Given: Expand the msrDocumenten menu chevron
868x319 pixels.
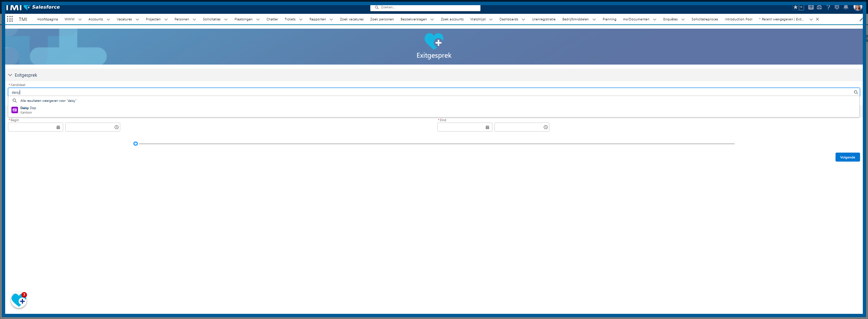Looking at the screenshot, I should [x=654, y=19].
